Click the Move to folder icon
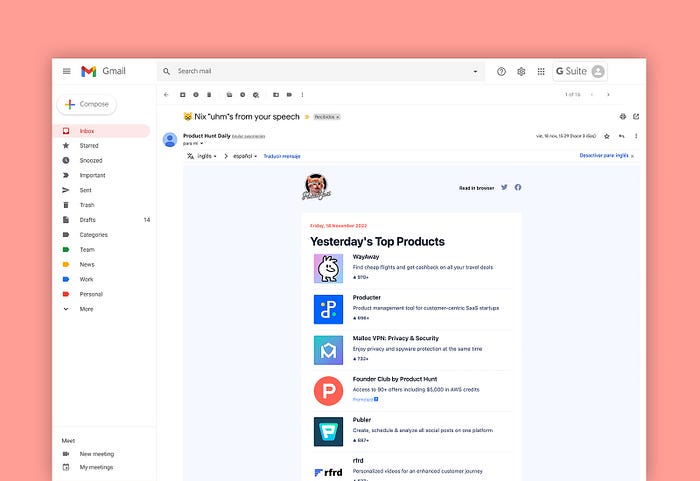 (276, 95)
